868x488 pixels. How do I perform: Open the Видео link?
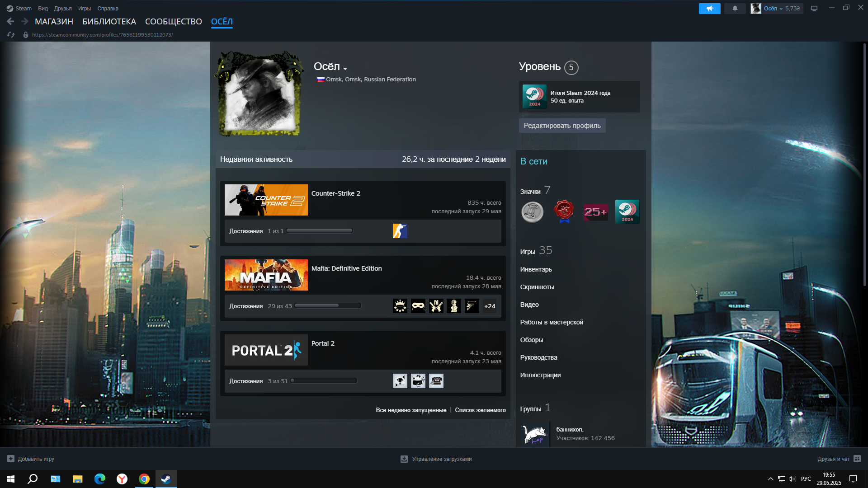(529, 305)
